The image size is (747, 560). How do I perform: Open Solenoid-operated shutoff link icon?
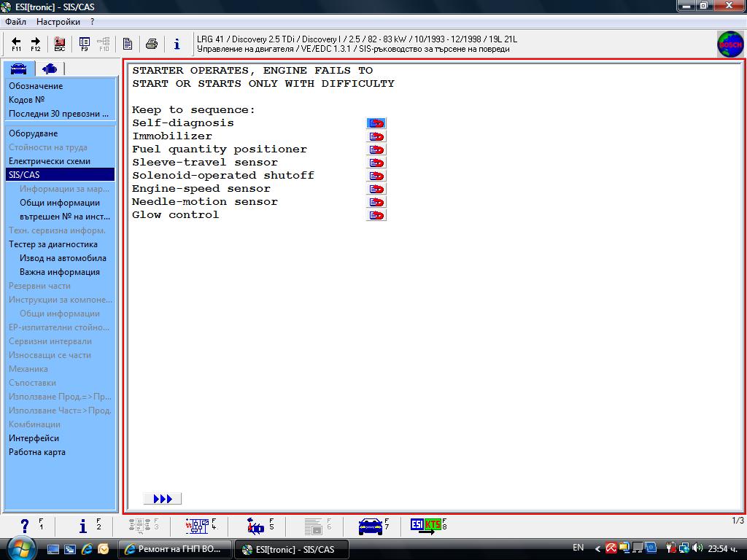point(376,176)
